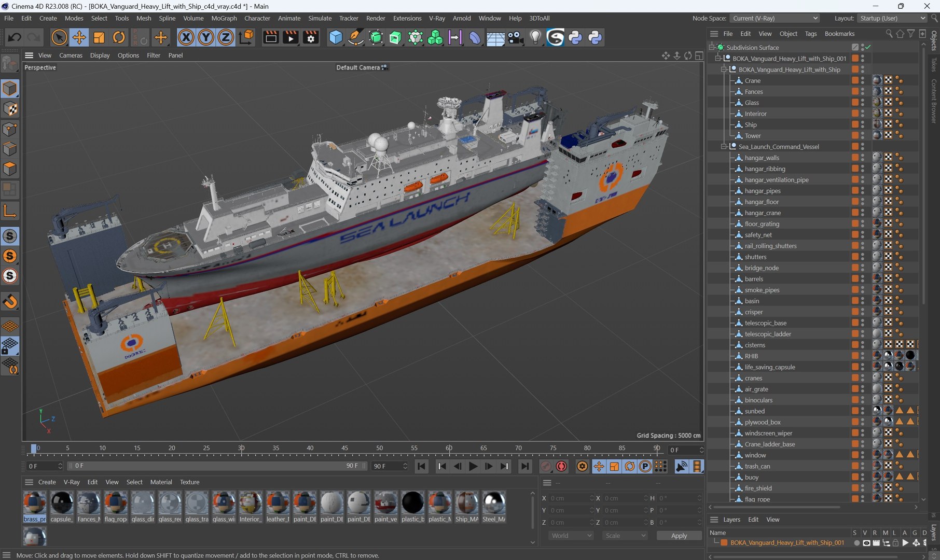Click the blue Bend deformer icon
940x560 pixels.
pos(475,37)
